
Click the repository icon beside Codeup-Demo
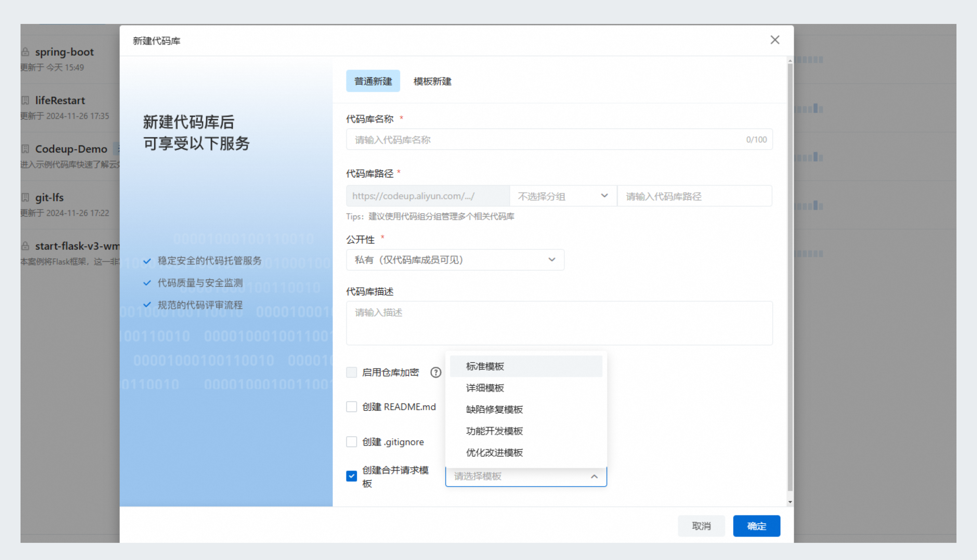25,149
